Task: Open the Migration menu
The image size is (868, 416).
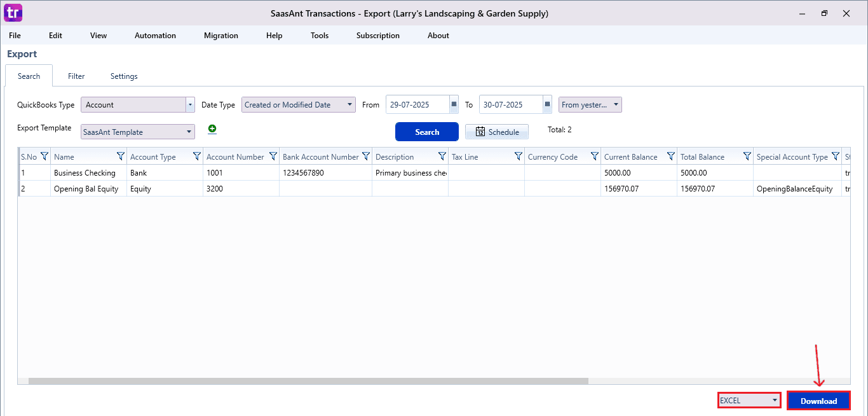Action: (x=221, y=36)
